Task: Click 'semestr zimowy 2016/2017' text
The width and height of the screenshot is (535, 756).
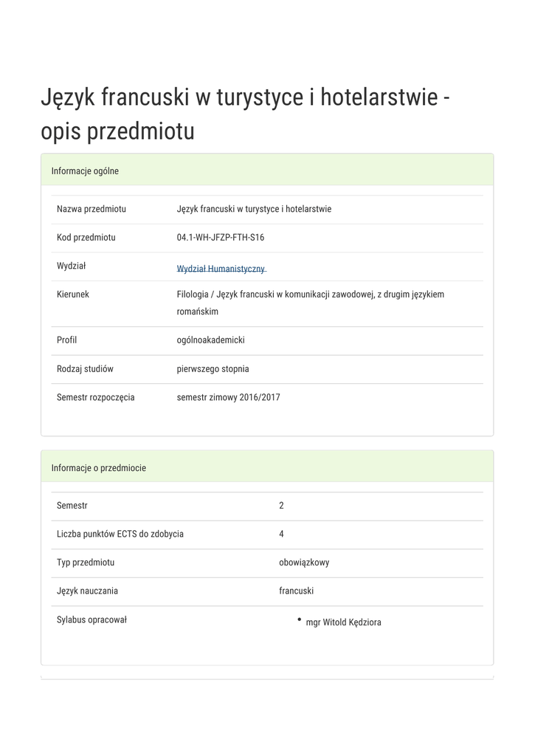Action: tap(228, 397)
